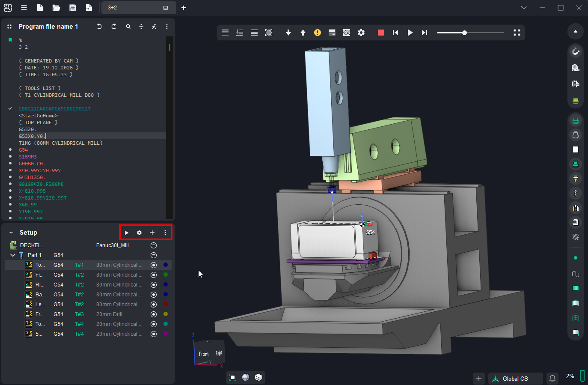The height and width of the screenshot is (385, 588).
Task: Collapse the Part 1 tree node
Action: (x=13, y=255)
